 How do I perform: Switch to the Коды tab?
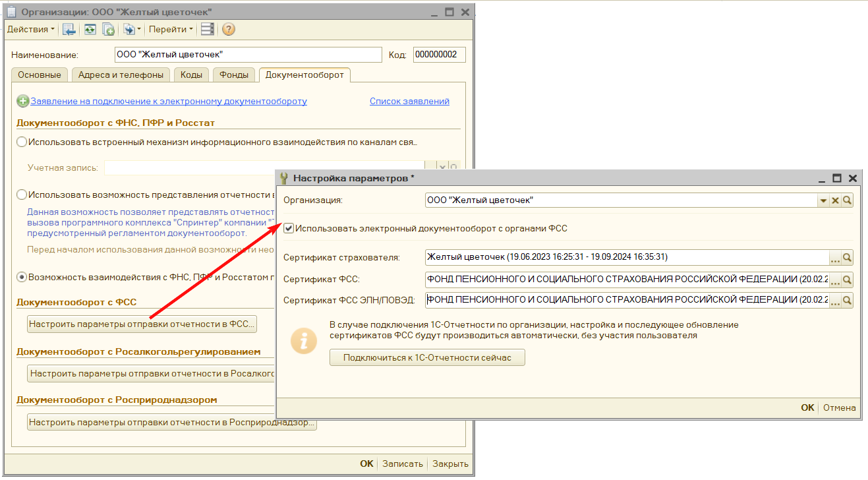[x=191, y=75]
